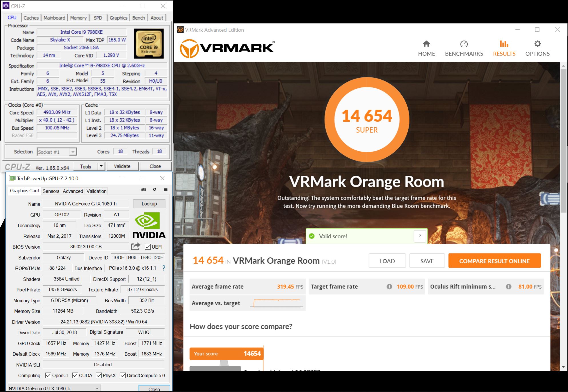Open the GPU selector dropdown NVIDIA GeForce GTX 1080 Ti
The height and width of the screenshot is (392, 568).
(x=54, y=388)
